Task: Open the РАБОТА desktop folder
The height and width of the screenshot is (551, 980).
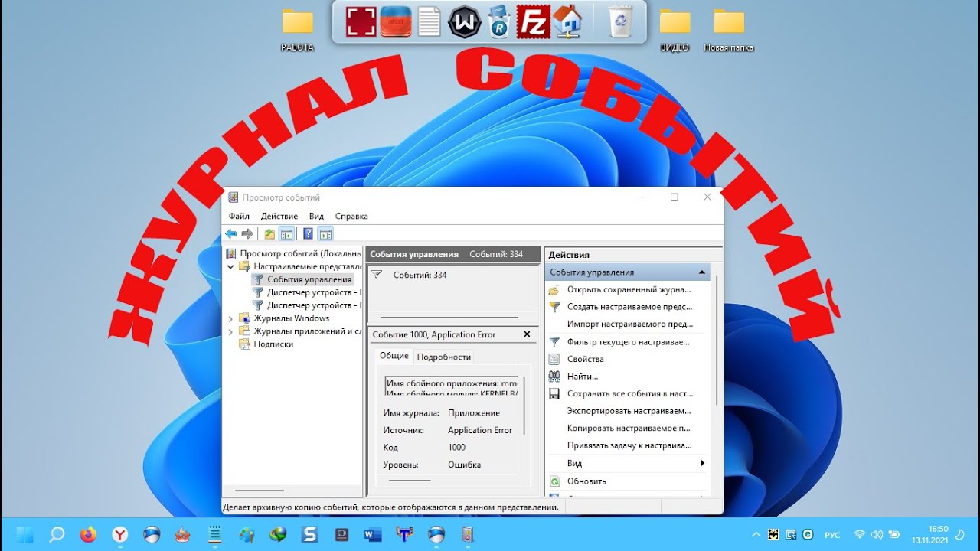Action: tap(297, 31)
